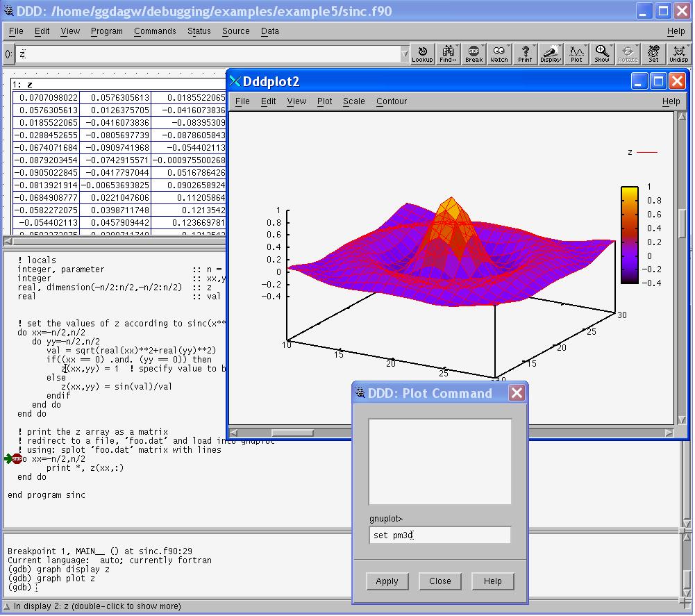The width and height of the screenshot is (695, 616).
Task: Click Help in the Plot Command dialog
Action: (492, 581)
